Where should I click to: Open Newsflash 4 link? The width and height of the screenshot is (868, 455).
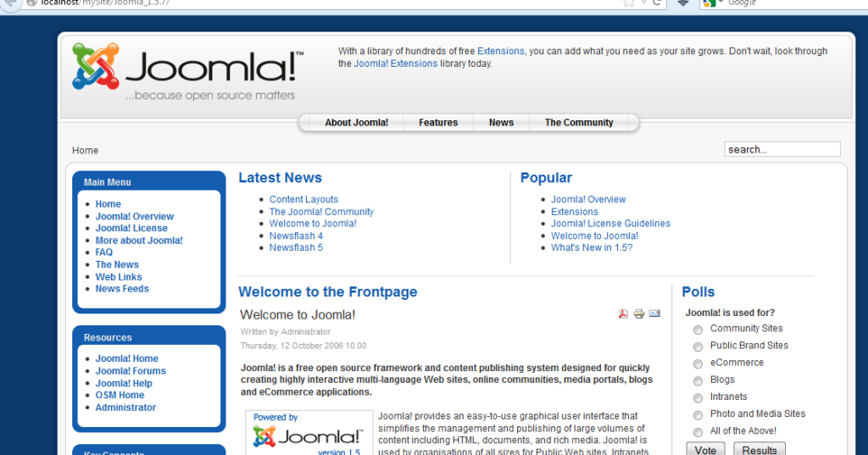(x=296, y=236)
